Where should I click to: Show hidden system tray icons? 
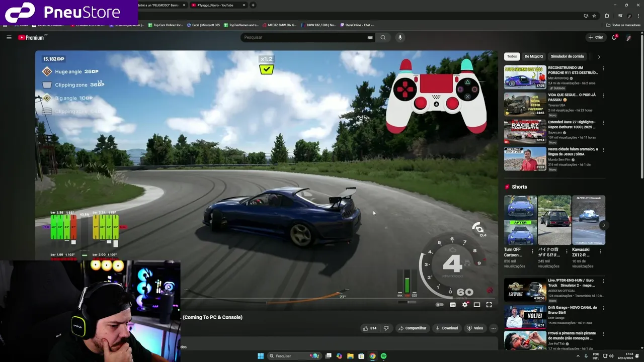[x=578, y=356]
